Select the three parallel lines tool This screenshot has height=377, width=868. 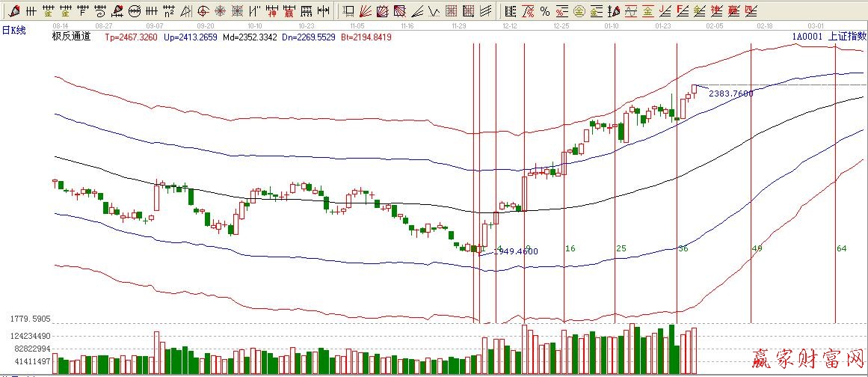(485, 11)
